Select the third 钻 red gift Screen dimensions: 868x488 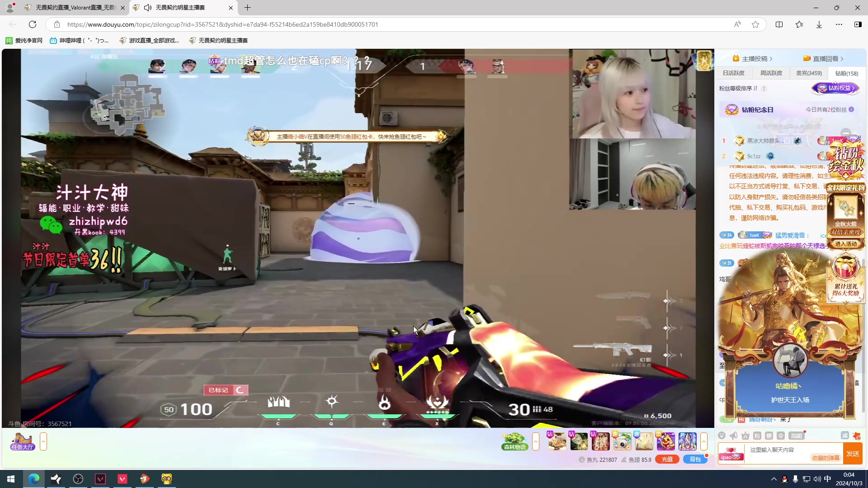click(600, 441)
